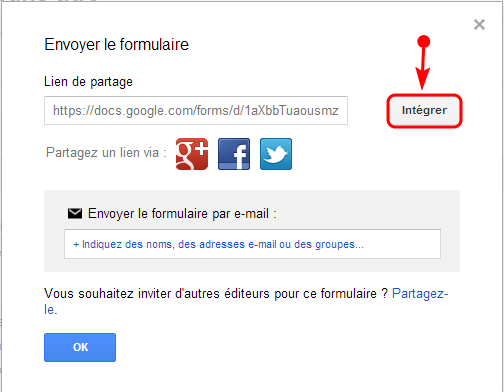
Task: Share the form link on Twitter
Action: (x=276, y=154)
